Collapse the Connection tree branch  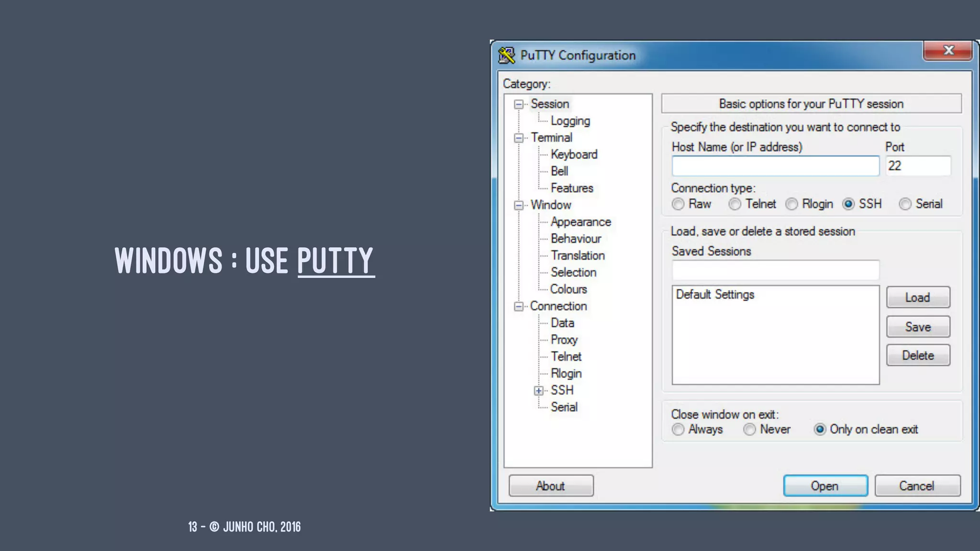518,307
